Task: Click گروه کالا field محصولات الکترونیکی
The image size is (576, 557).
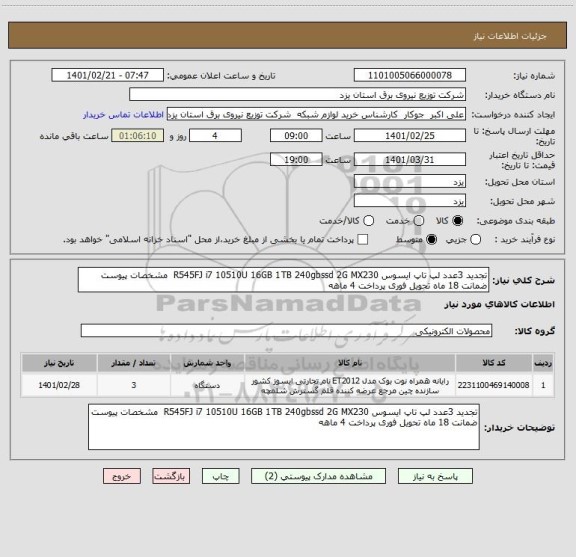Action: click(x=286, y=331)
